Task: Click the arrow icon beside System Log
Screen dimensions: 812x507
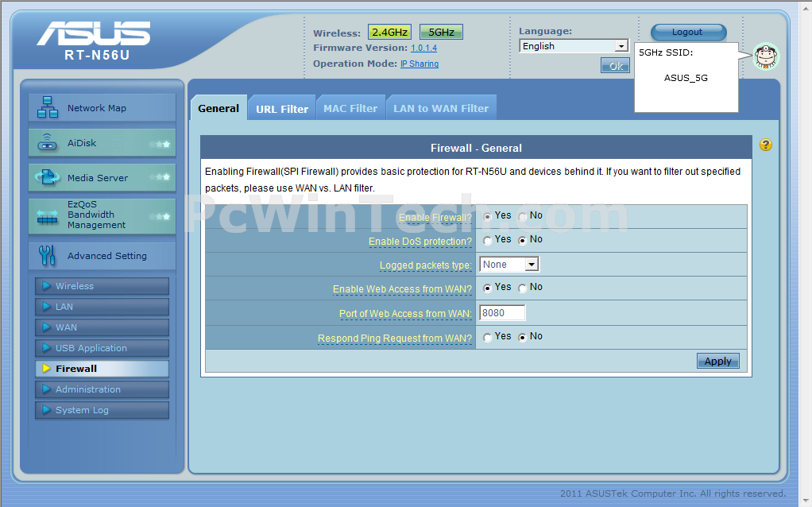Action: 46,410
